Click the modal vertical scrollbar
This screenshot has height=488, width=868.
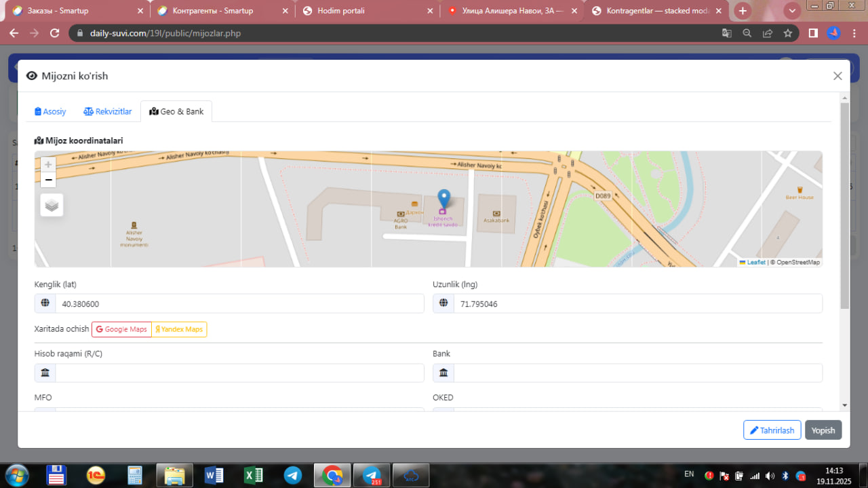(844, 204)
